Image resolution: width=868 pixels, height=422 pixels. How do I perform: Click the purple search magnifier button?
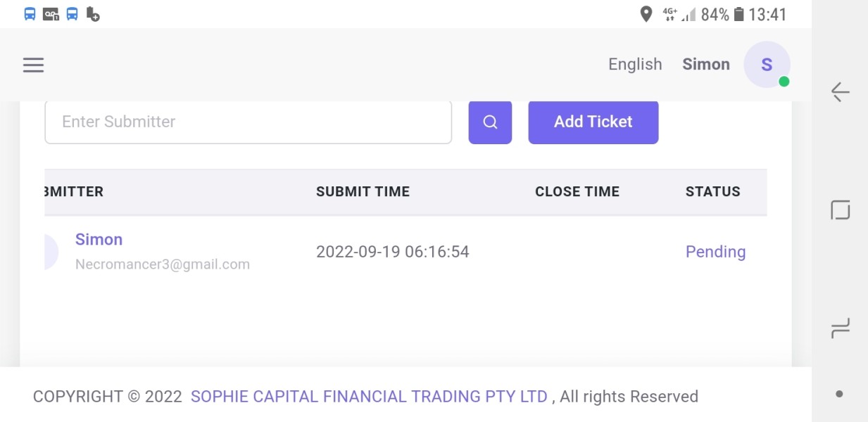click(490, 122)
